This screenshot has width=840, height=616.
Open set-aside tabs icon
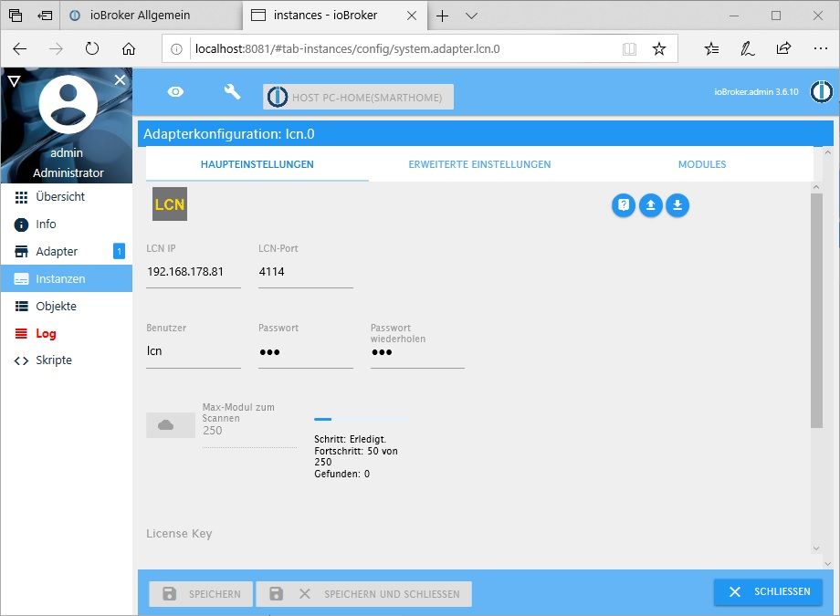pyautogui.click(x=16, y=16)
